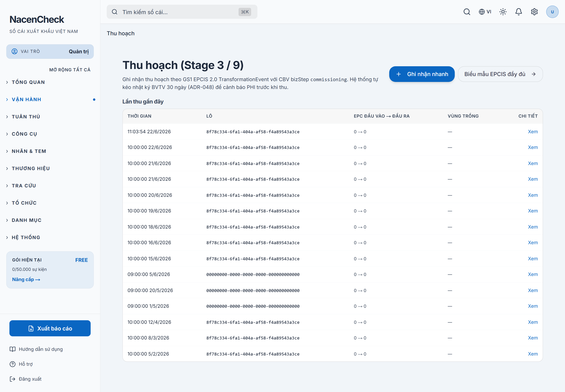
Task: Expand the Thương hiệu section
Action: (x=50, y=168)
